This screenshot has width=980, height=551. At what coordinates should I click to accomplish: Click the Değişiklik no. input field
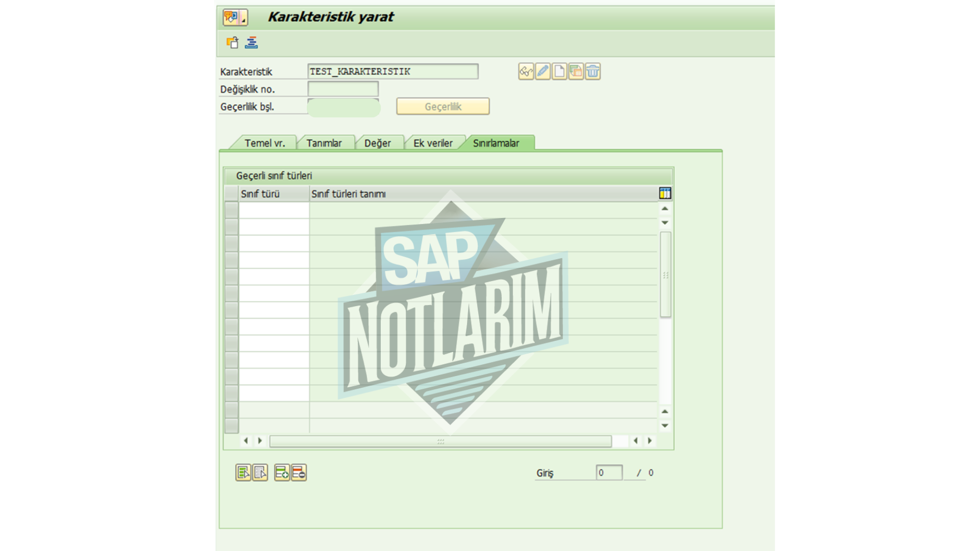343,89
